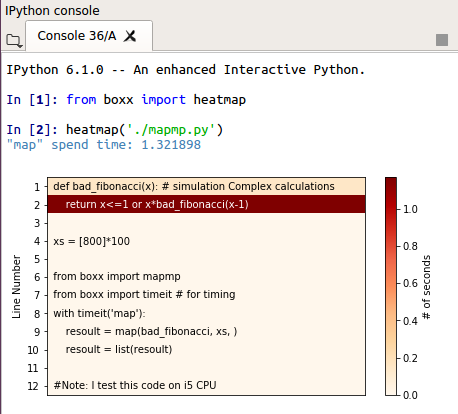Click the IPython console pane title
Image resolution: width=458 pixels, height=414 pixels.
click(x=52, y=11)
